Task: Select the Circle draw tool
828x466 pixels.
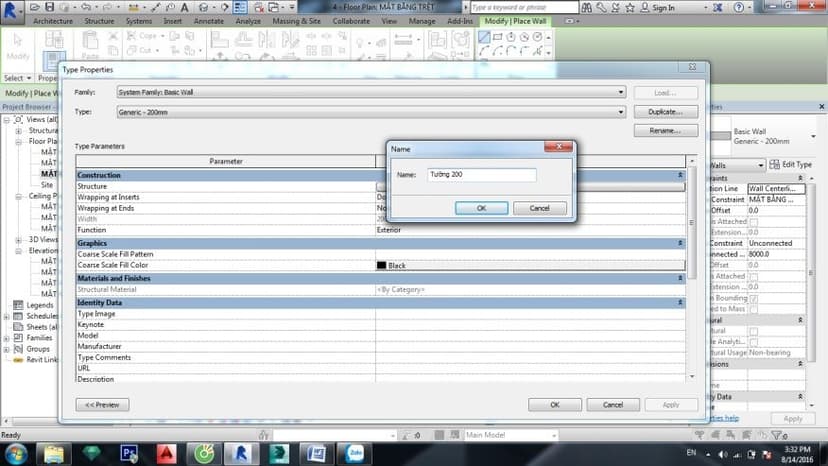Action: point(537,37)
